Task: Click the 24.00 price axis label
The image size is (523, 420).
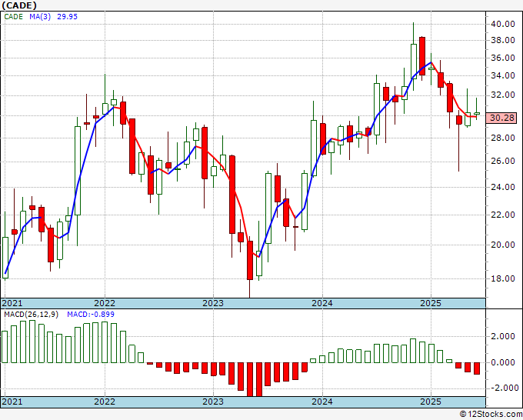Action: point(503,187)
